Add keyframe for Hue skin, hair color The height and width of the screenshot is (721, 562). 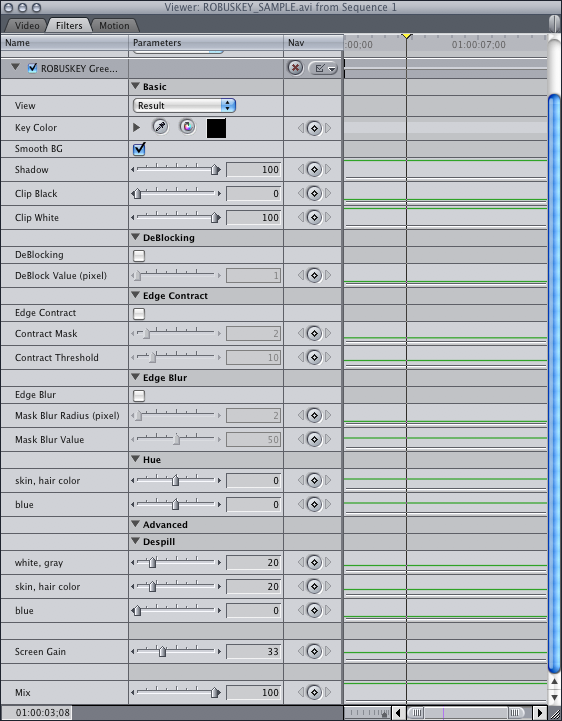(314, 480)
